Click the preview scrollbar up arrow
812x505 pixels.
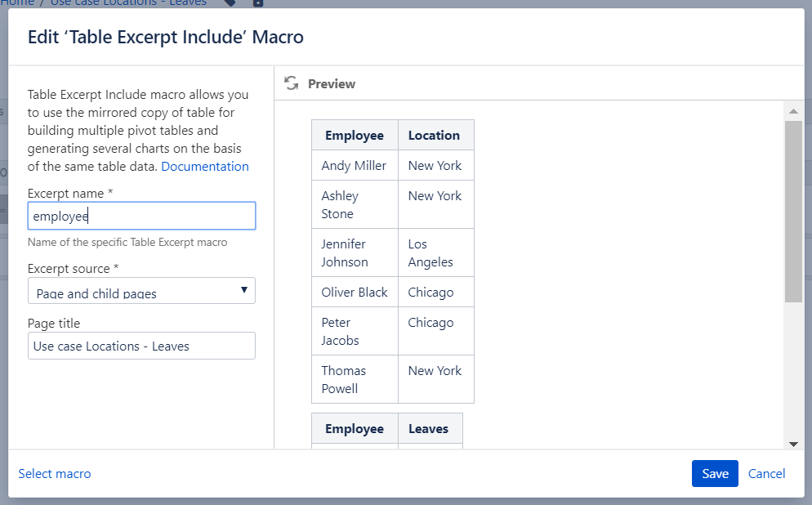coord(792,110)
